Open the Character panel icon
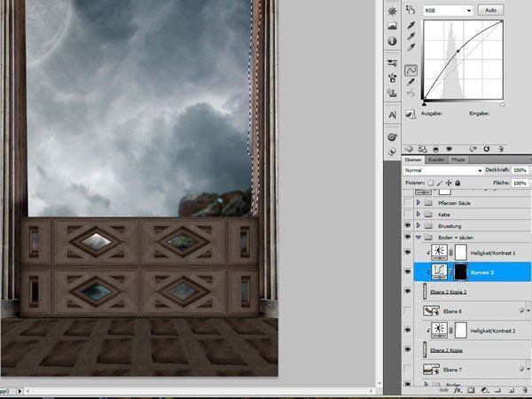This screenshot has width=532, height=399. (392, 115)
